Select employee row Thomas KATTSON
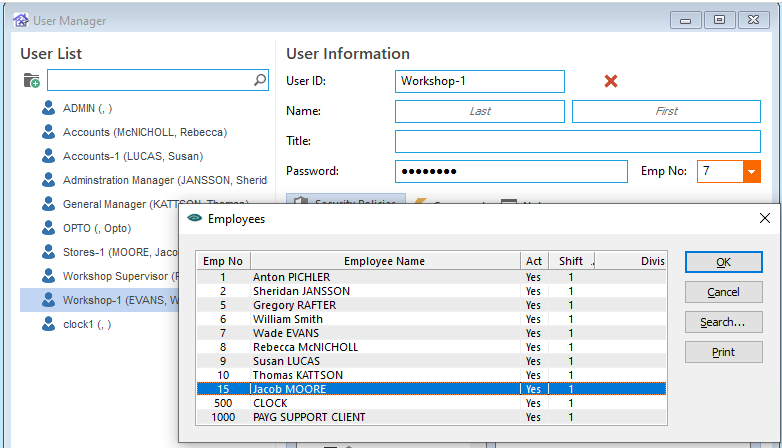This screenshot has width=782, height=448. pos(431,375)
